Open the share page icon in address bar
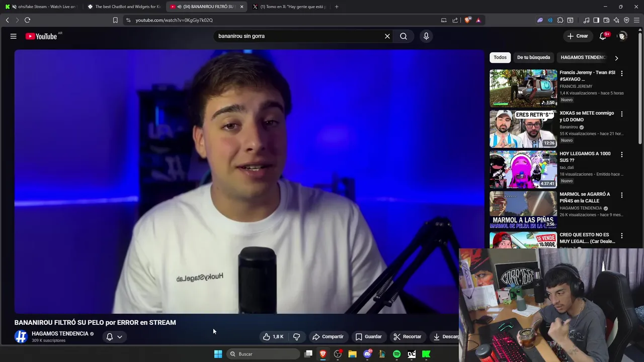 (455, 20)
